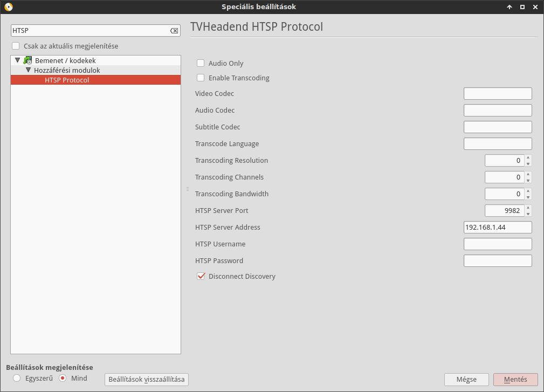Click the HTSP Server Address label
Screen dimensions: 544x392
[x=228, y=227]
